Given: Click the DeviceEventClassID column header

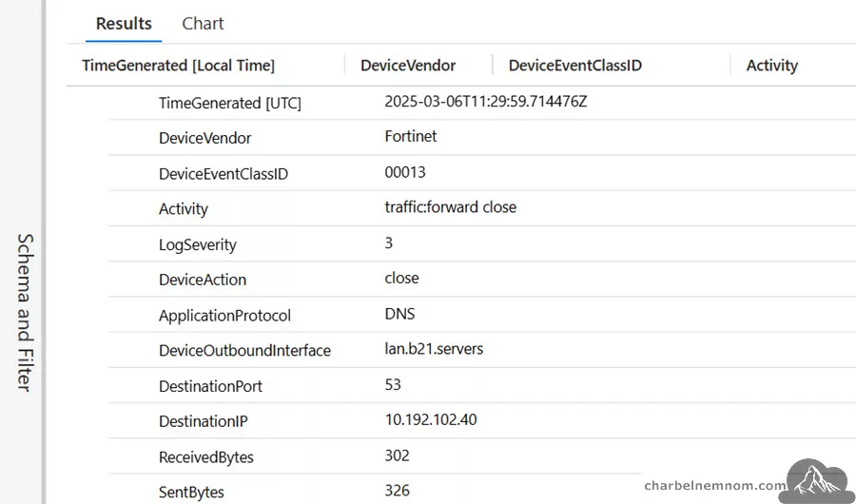Looking at the screenshot, I should pyautogui.click(x=574, y=66).
